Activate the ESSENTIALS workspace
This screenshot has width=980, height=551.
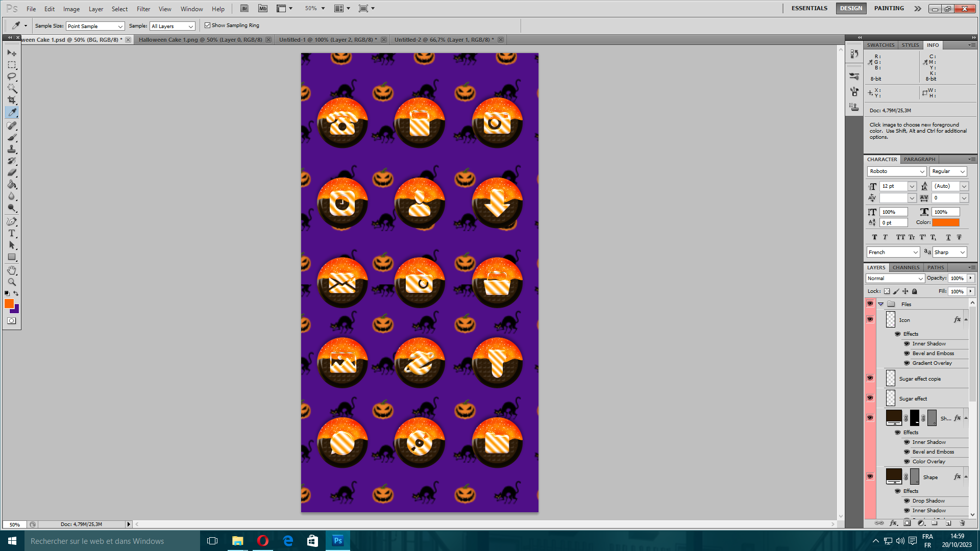(x=810, y=8)
